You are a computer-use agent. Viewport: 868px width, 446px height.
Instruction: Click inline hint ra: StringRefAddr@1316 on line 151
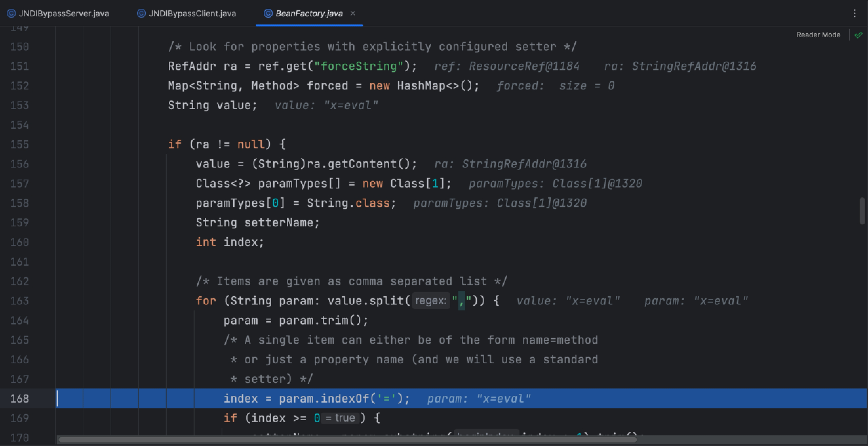click(680, 66)
